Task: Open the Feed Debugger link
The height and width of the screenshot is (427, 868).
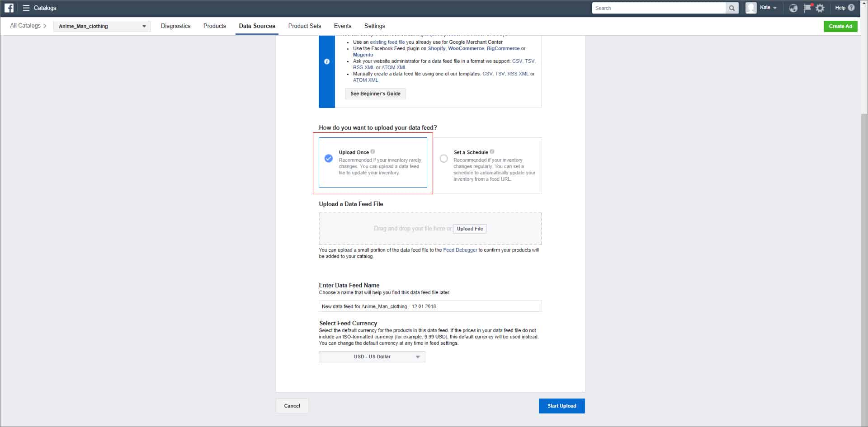Action: pyautogui.click(x=460, y=249)
